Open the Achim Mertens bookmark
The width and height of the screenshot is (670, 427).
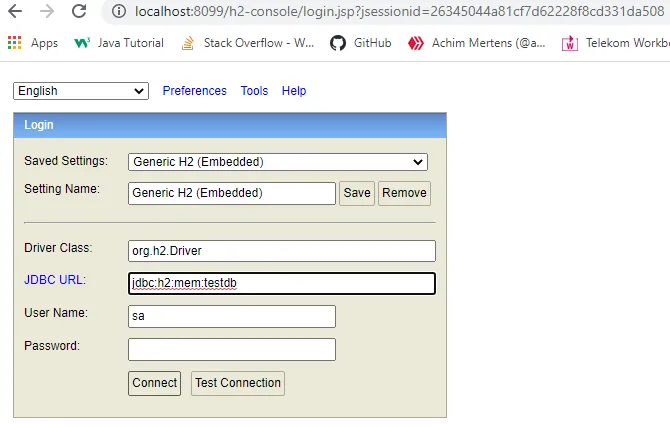(476, 43)
